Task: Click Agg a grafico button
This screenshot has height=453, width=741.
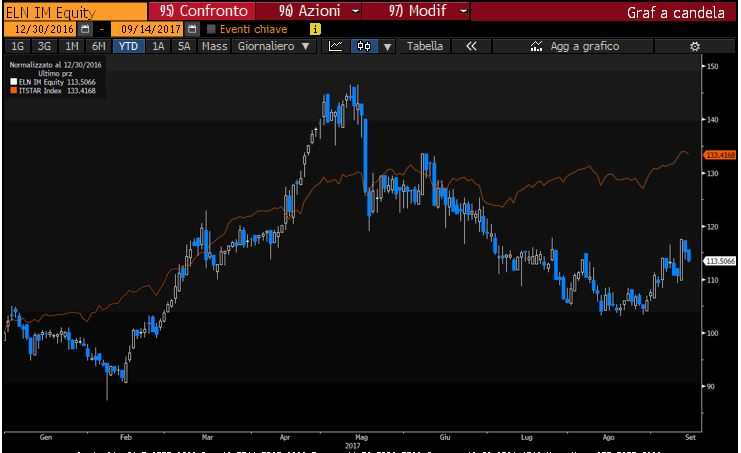Action: [x=574, y=46]
